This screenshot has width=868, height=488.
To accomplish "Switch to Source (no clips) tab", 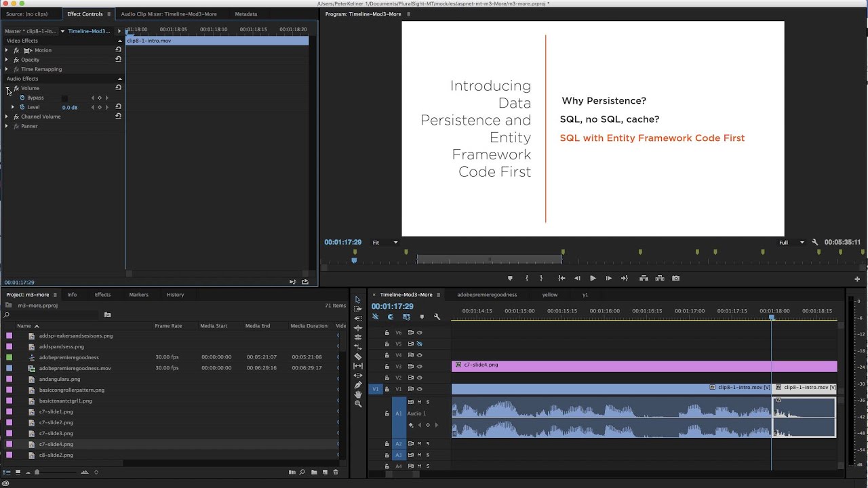I will 27,14.
